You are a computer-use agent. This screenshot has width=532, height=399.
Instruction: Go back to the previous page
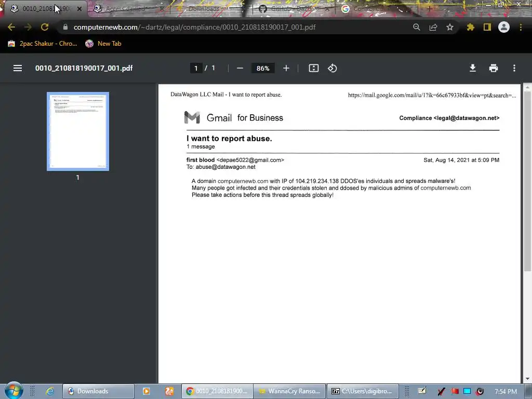(x=11, y=27)
